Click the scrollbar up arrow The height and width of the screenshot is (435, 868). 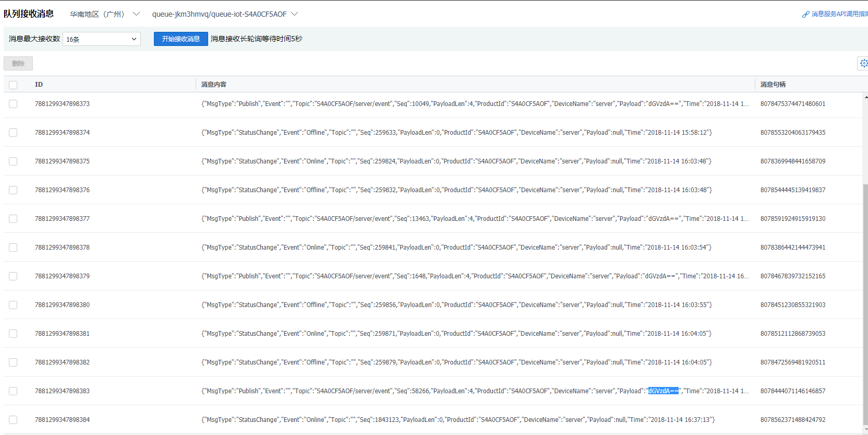(865, 97)
